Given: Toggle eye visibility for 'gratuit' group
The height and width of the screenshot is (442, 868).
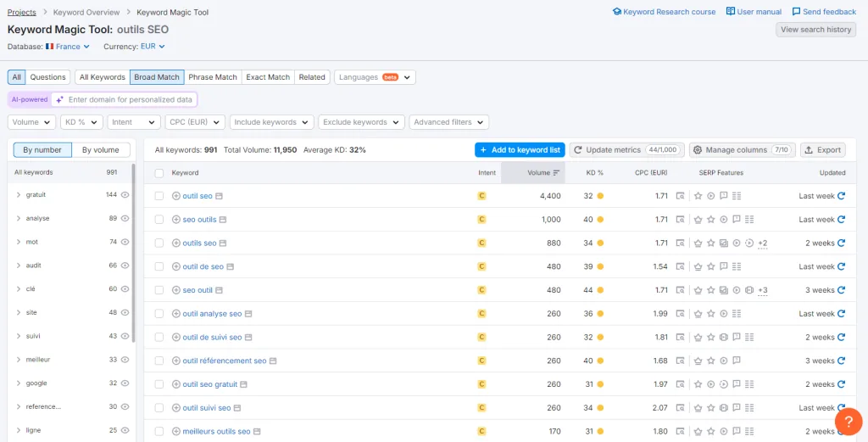Looking at the screenshot, I should [x=125, y=195].
